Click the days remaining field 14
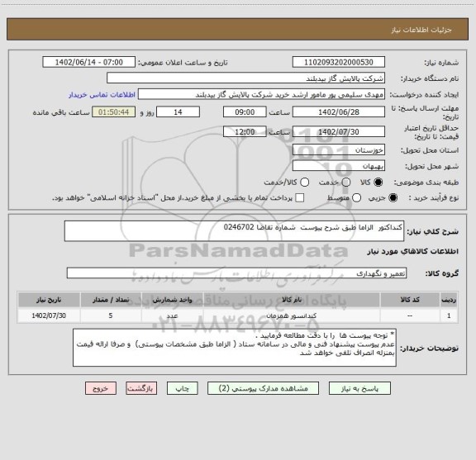Image resolution: width=476 pixels, height=460 pixels. [x=178, y=112]
